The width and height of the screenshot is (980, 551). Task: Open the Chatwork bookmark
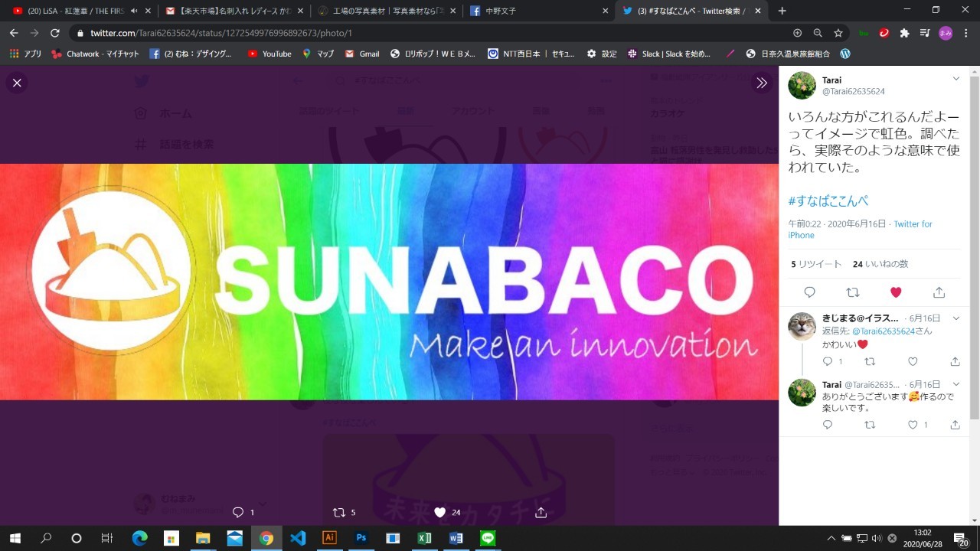[x=95, y=54]
